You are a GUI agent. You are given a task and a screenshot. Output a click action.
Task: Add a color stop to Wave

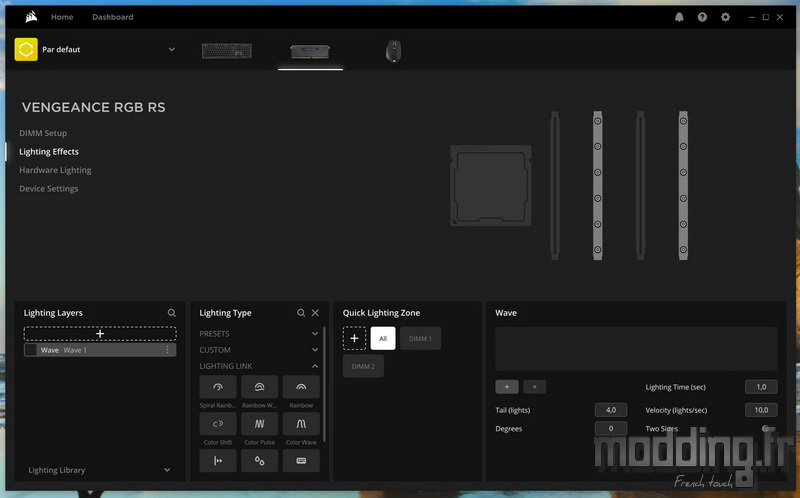[x=507, y=387]
